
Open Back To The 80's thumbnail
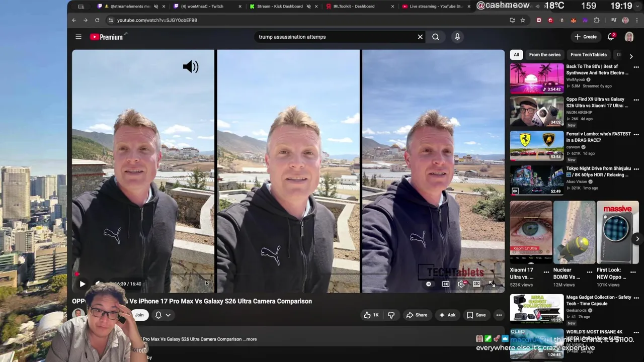[x=537, y=78]
